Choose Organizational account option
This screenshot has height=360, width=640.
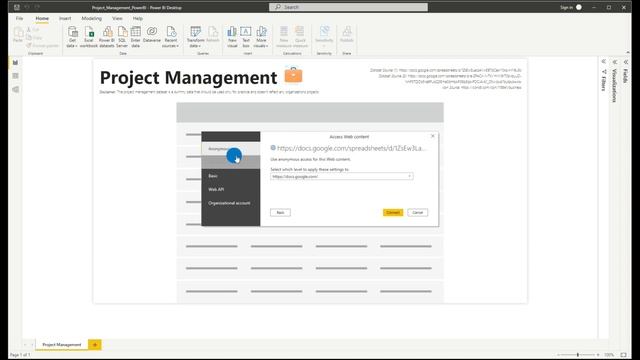tap(231, 203)
